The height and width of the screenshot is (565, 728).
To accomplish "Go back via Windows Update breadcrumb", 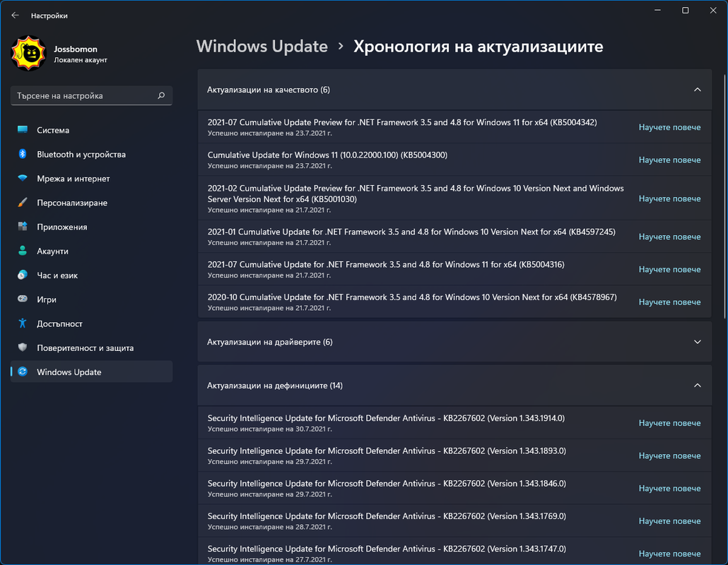I will (262, 47).
